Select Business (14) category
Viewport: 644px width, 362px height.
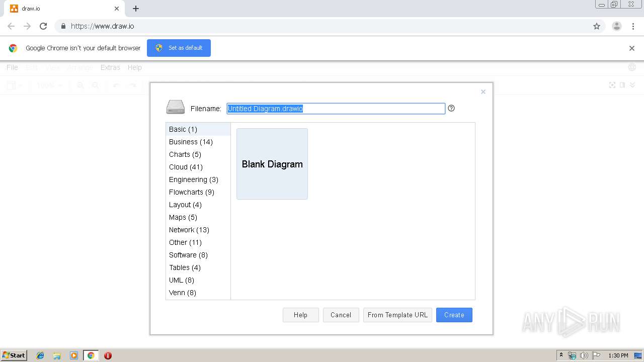(x=198, y=142)
